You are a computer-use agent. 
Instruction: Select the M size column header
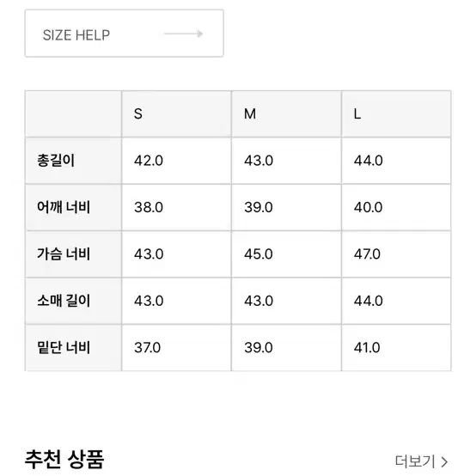click(x=286, y=113)
